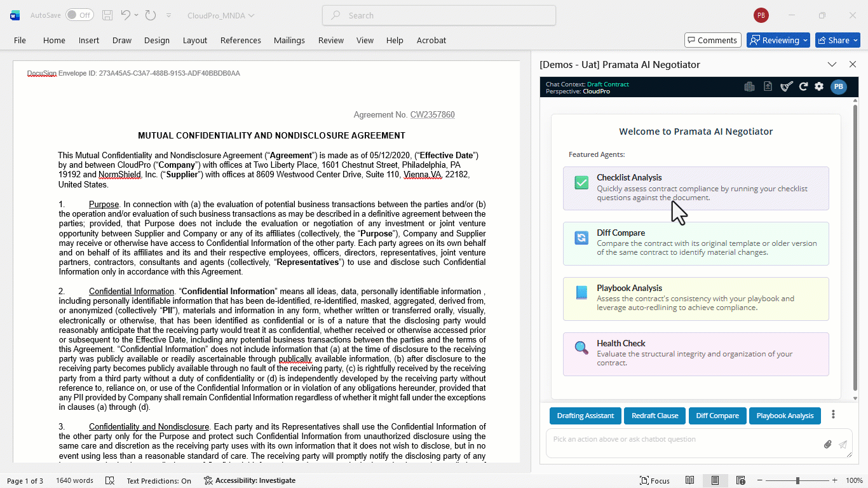Open the undo history dropdown arrow
The height and width of the screenshot is (488, 868).
click(137, 15)
